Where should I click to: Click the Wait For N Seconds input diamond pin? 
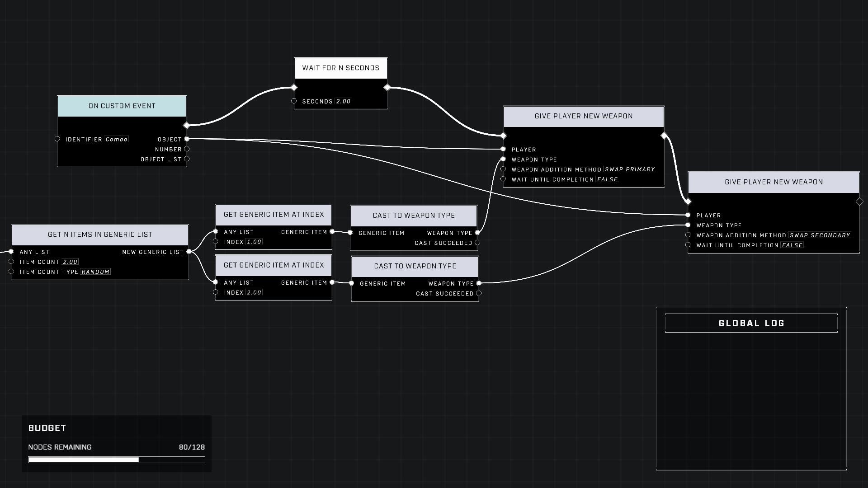(x=294, y=87)
